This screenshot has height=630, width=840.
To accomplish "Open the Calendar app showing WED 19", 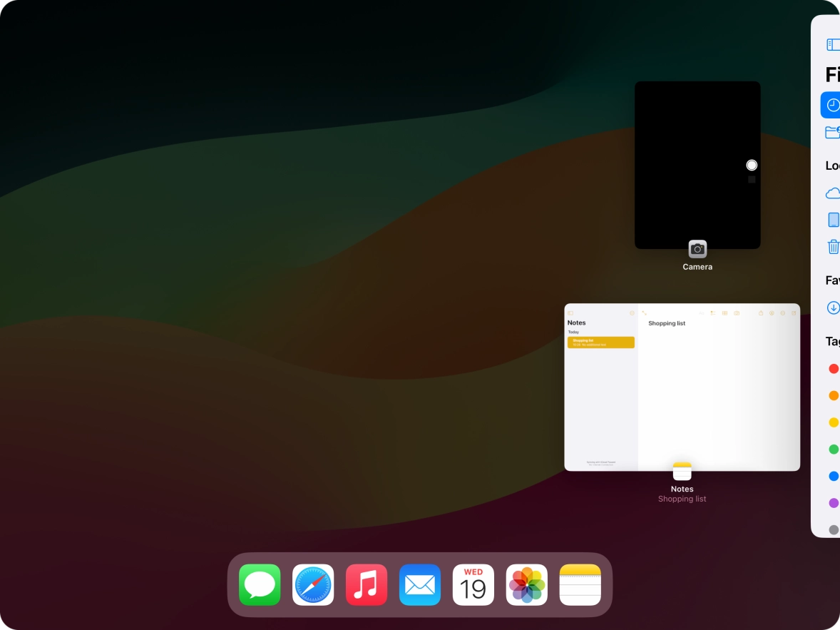I will (x=473, y=585).
